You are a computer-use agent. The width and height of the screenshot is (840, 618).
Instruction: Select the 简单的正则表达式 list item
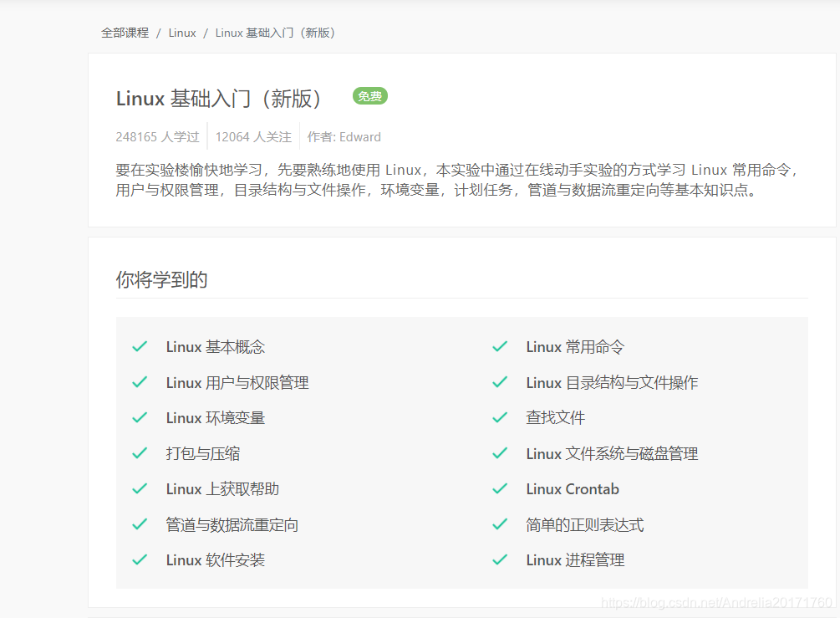pyautogui.click(x=584, y=524)
